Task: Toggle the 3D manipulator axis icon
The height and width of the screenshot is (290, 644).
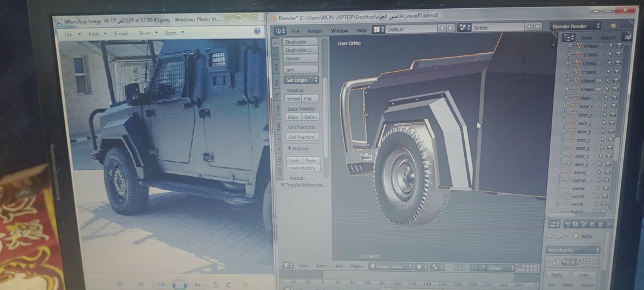Action: [458, 268]
